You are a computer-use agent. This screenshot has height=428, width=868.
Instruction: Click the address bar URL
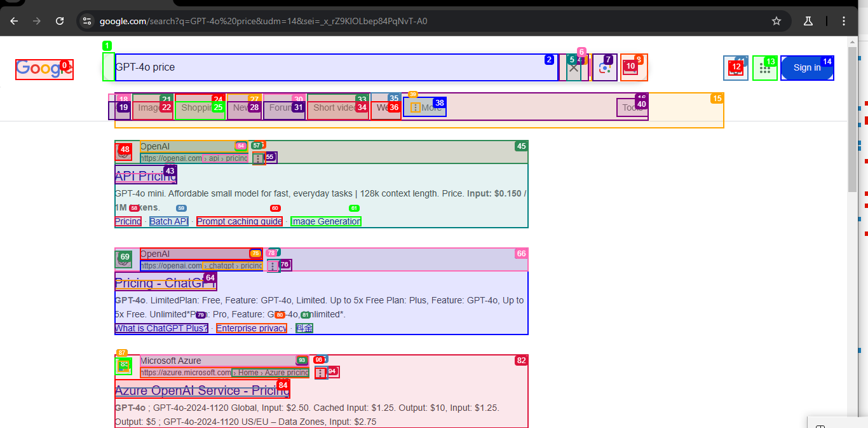pyautogui.click(x=263, y=21)
